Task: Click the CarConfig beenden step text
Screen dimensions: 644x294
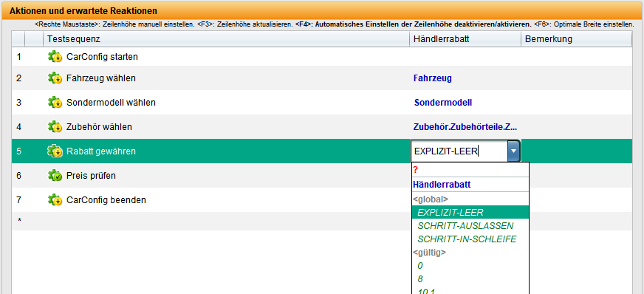Action: pos(106,200)
